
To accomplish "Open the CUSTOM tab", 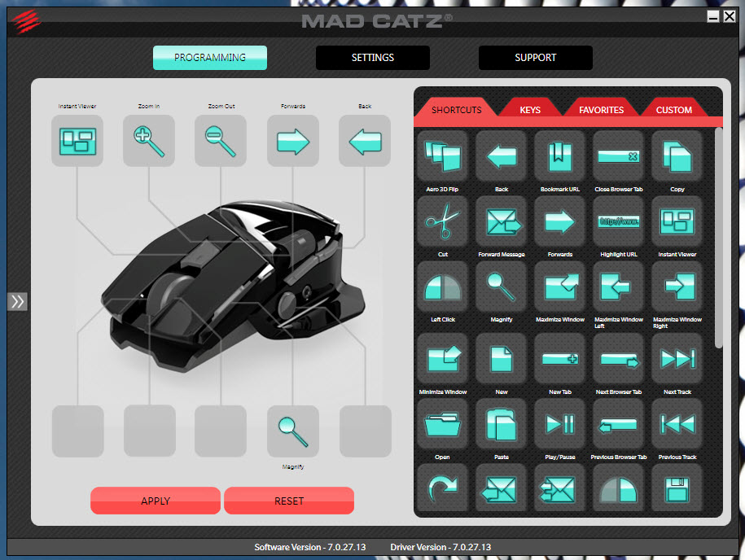I will (x=673, y=109).
